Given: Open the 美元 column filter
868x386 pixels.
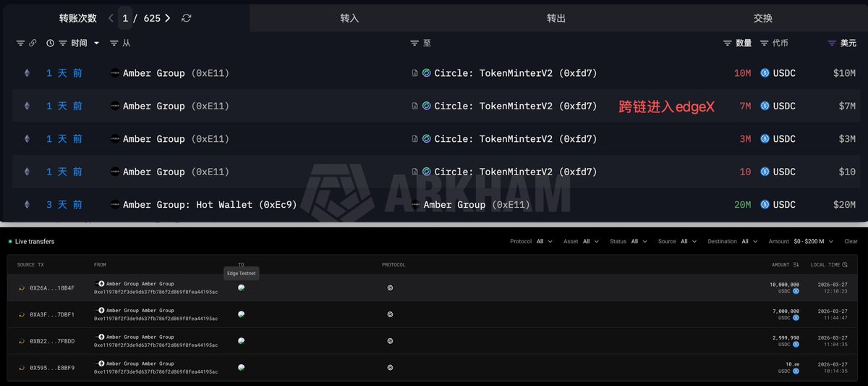Looking at the screenshot, I should (832, 43).
